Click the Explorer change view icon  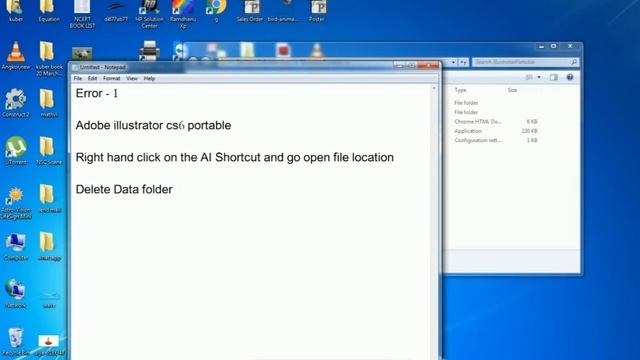point(529,77)
